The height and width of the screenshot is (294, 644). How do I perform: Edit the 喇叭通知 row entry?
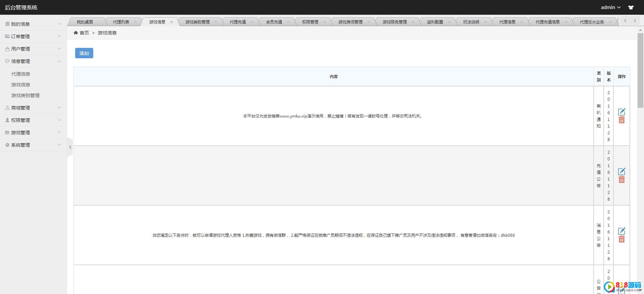click(x=622, y=112)
